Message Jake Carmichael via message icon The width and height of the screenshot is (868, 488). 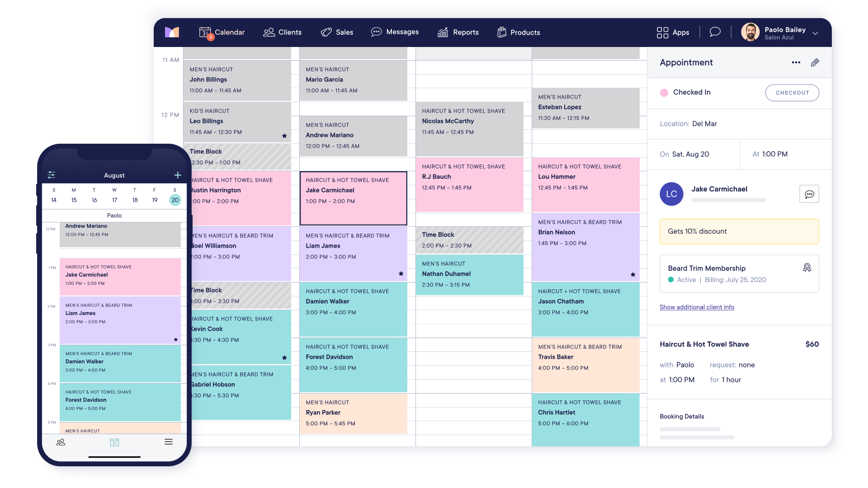click(809, 194)
